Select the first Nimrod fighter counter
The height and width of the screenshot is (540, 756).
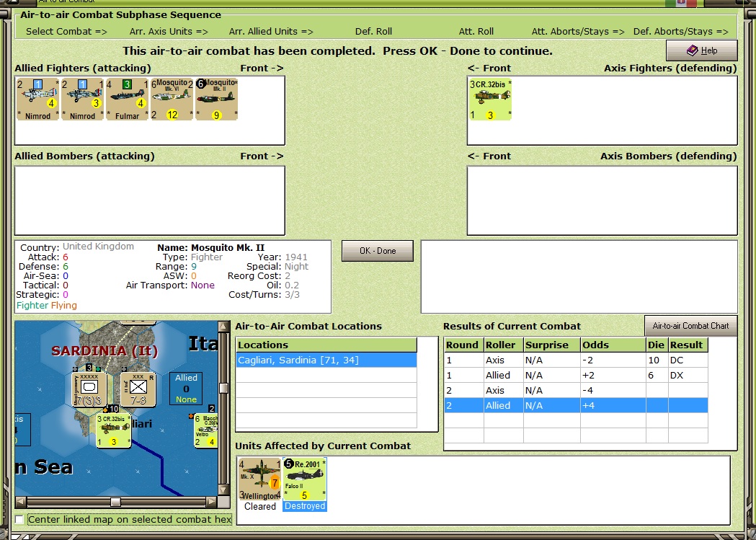point(37,99)
